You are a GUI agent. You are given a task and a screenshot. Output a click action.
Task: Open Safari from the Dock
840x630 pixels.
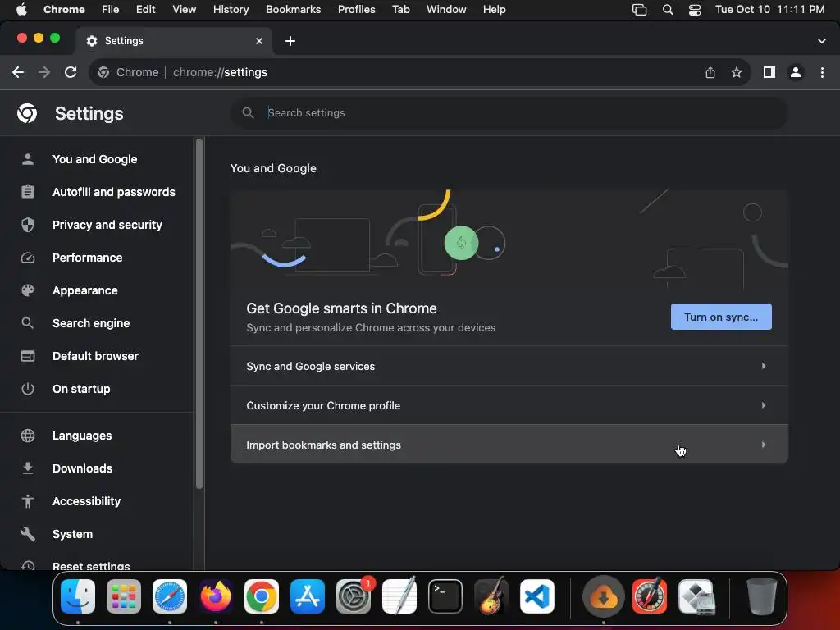click(x=170, y=596)
